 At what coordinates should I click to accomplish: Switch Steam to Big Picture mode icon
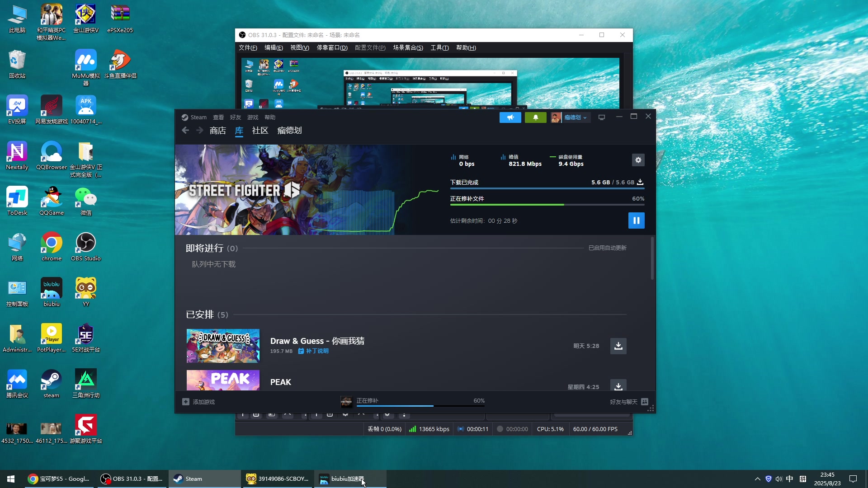click(x=602, y=117)
